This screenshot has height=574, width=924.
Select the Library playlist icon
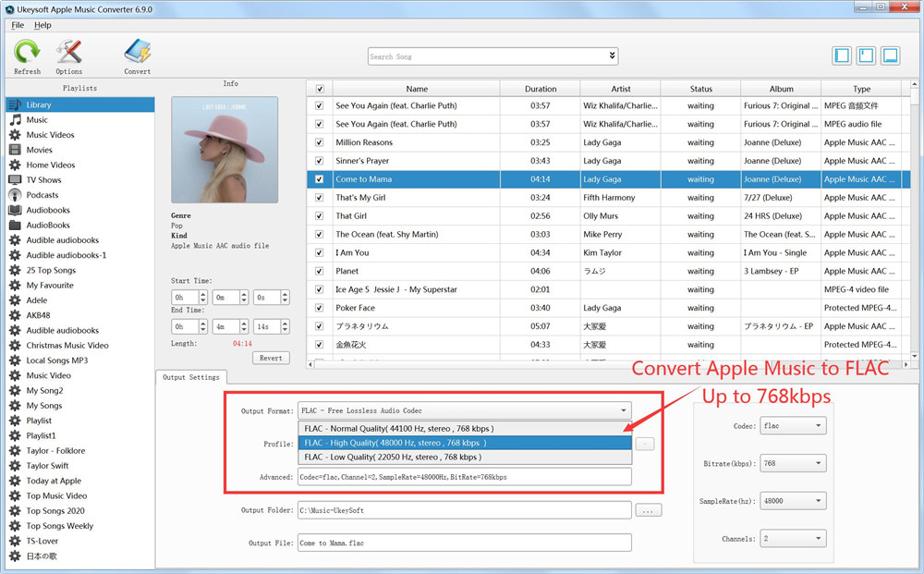[16, 104]
